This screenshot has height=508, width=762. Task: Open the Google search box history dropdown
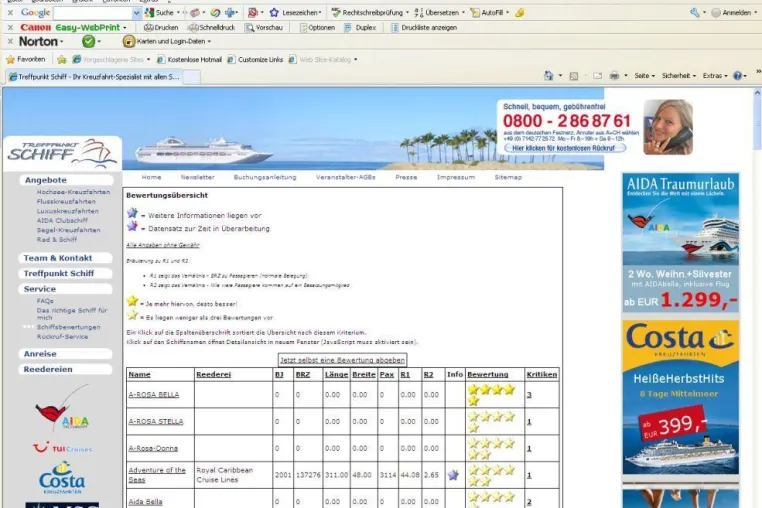click(x=136, y=13)
